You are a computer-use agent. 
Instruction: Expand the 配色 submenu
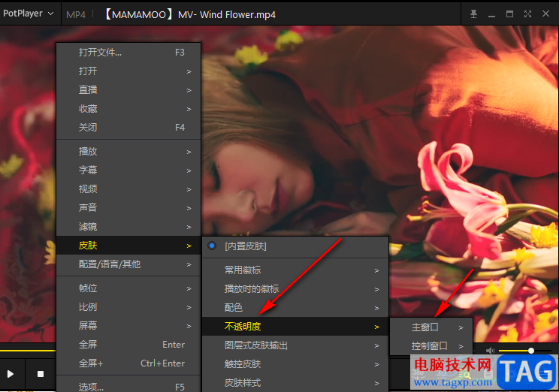[x=295, y=308]
